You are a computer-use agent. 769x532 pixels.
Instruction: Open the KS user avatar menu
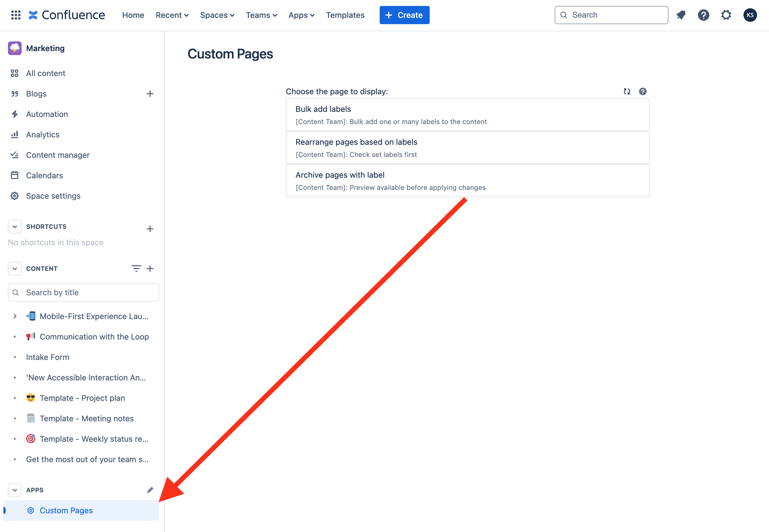[x=750, y=15]
